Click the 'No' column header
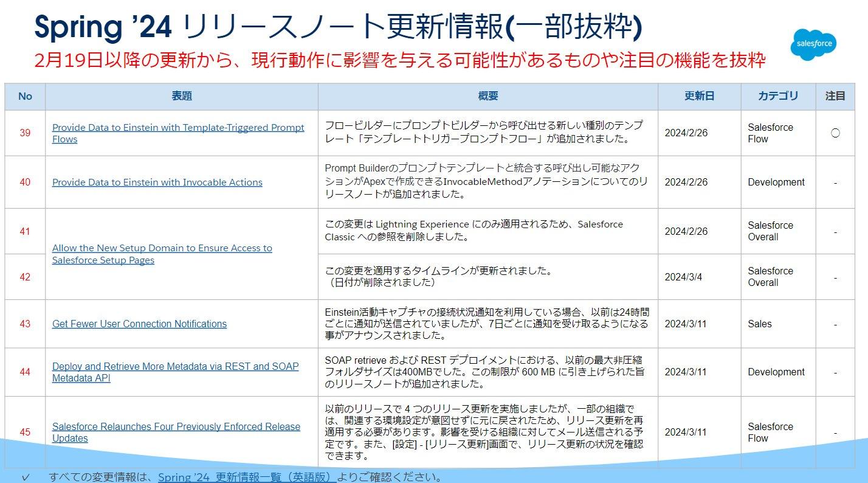 pyautogui.click(x=25, y=96)
